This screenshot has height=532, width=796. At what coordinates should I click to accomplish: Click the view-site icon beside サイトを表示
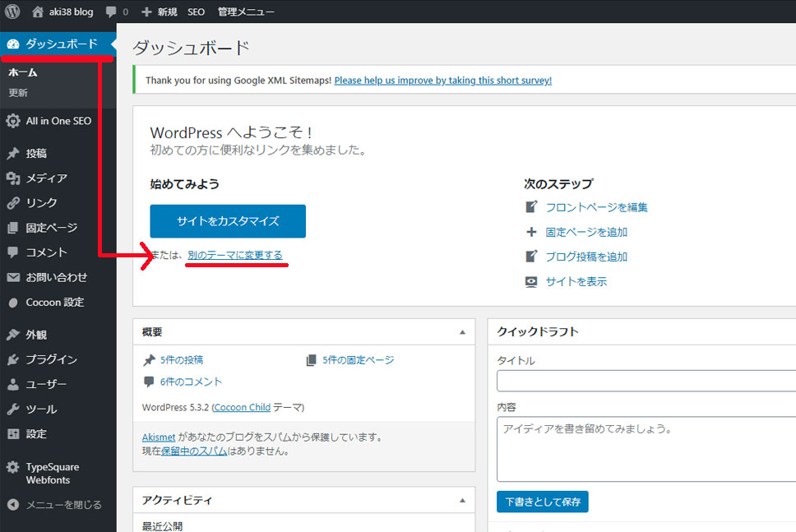[531, 282]
